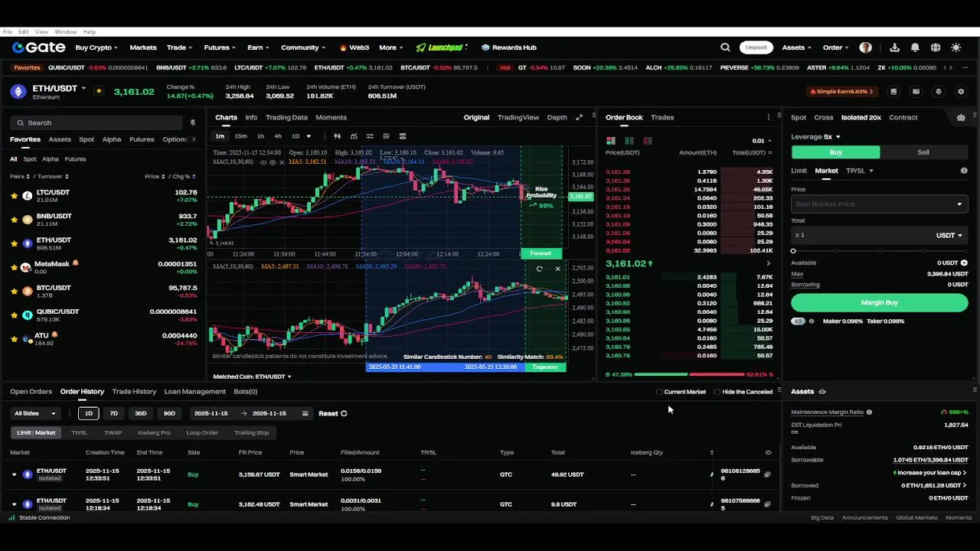980x551 pixels.
Task: Toggle light theme with the sun icon
Action: point(956,47)
